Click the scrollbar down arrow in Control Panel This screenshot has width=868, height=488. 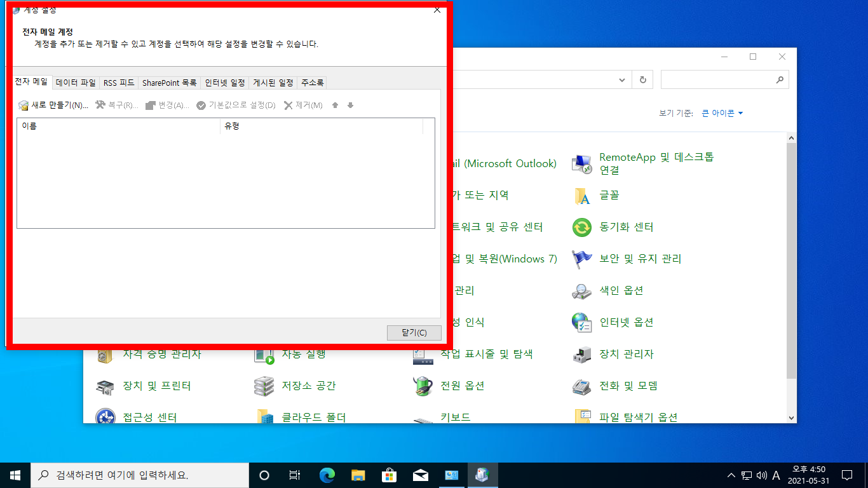[x=791, y=417]
